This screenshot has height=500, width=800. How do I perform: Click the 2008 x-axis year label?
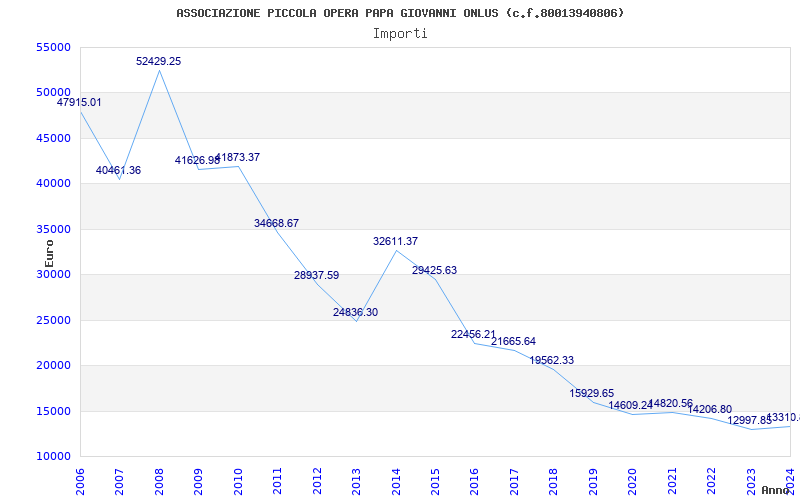tap(159, 482)
